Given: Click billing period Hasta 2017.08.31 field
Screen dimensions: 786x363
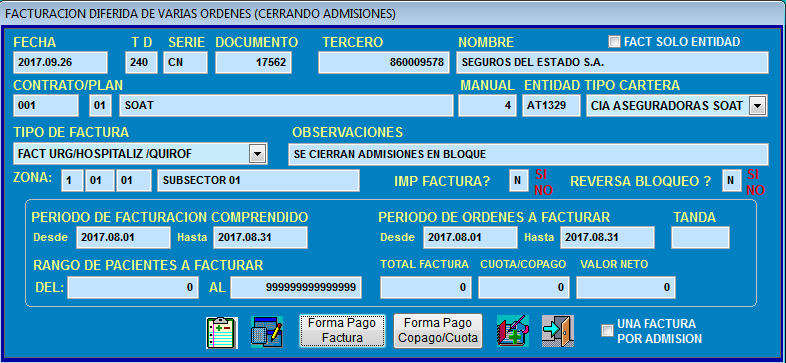Looking at the screenshot, I should [260, 237].
